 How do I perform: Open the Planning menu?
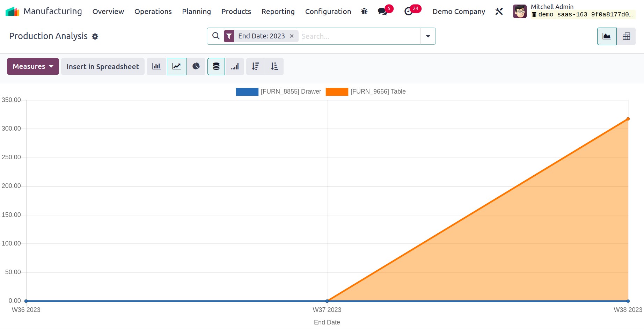pyautogui.click(x=196, y=12)
